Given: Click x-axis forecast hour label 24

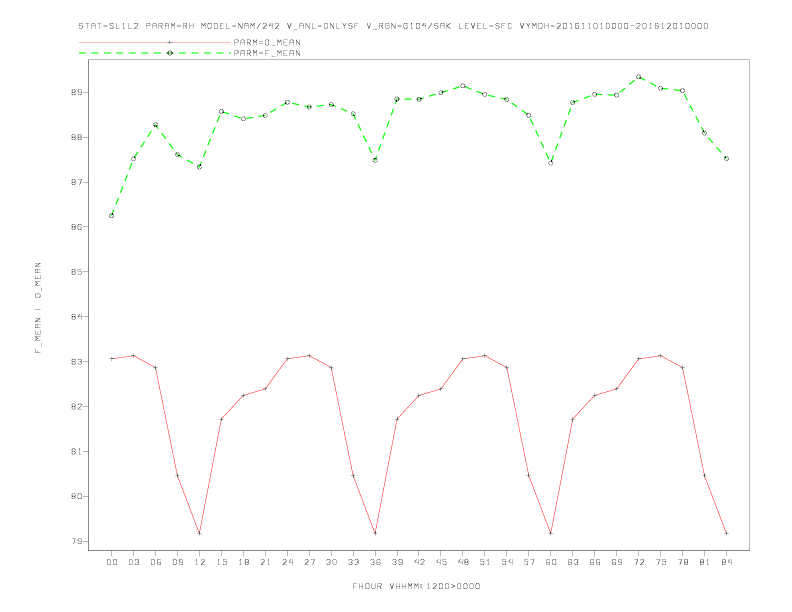Looking at the screenshot, I should 287,562.
